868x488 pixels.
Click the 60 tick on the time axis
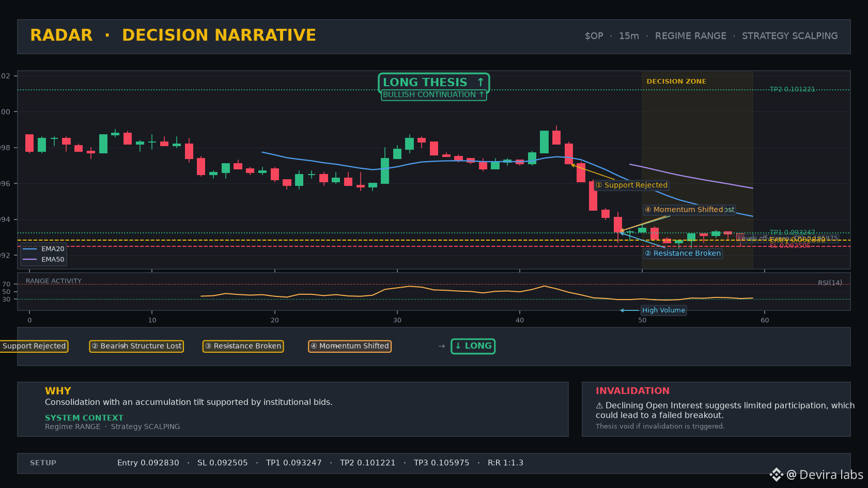tap(765, 320)
